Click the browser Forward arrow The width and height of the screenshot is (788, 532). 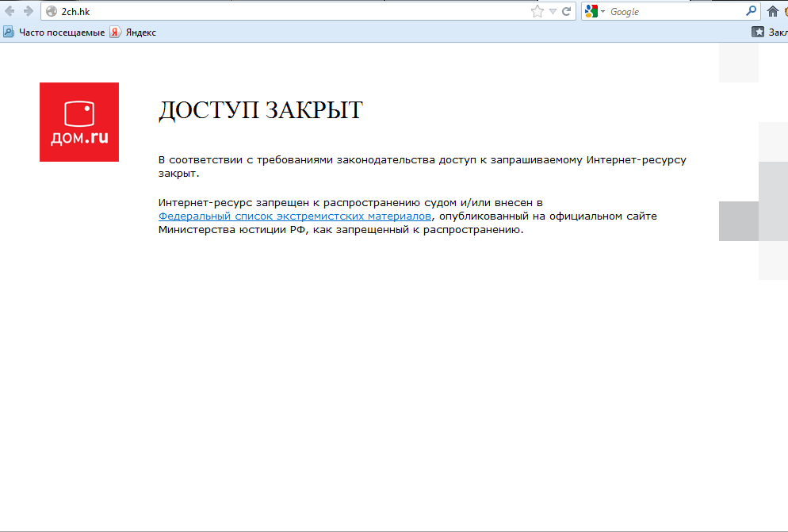pos(29,11)
